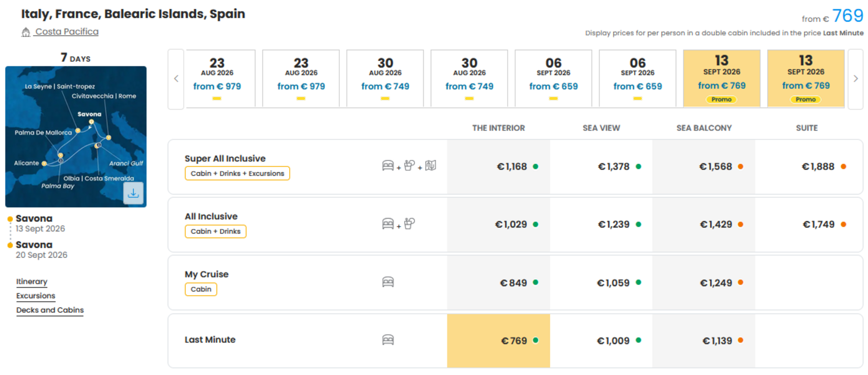This screenshot has width=868, height=375.
Task: Select first 06 Sept 2026 departure from €659
Action: (x=554, y=79)
